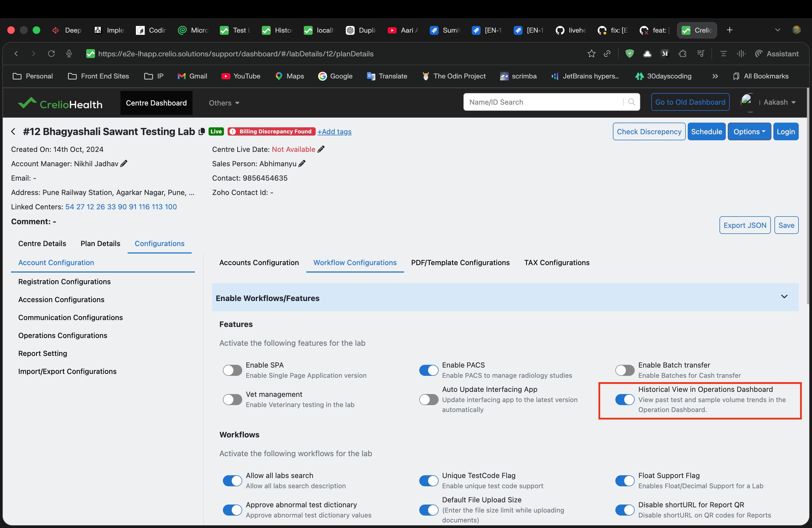Click the Save button
Viewport: 812px width, 528px height.
click(x=786, y=225)
